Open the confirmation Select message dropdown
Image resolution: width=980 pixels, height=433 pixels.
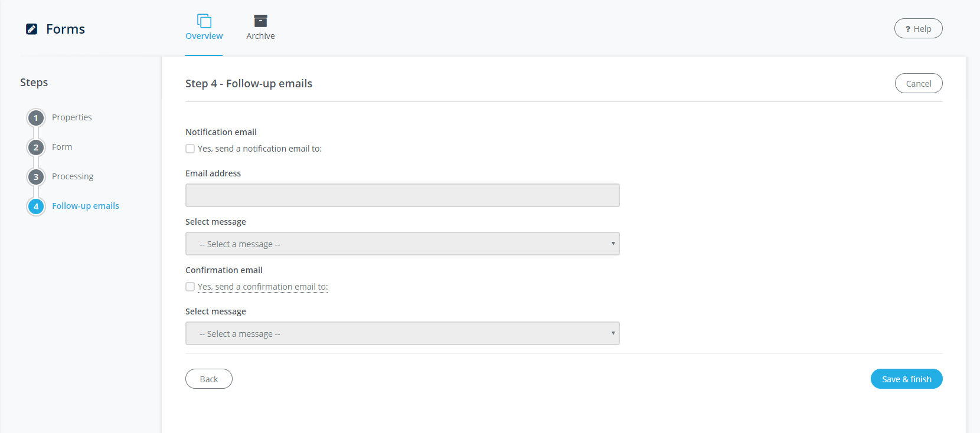(402, 333)
